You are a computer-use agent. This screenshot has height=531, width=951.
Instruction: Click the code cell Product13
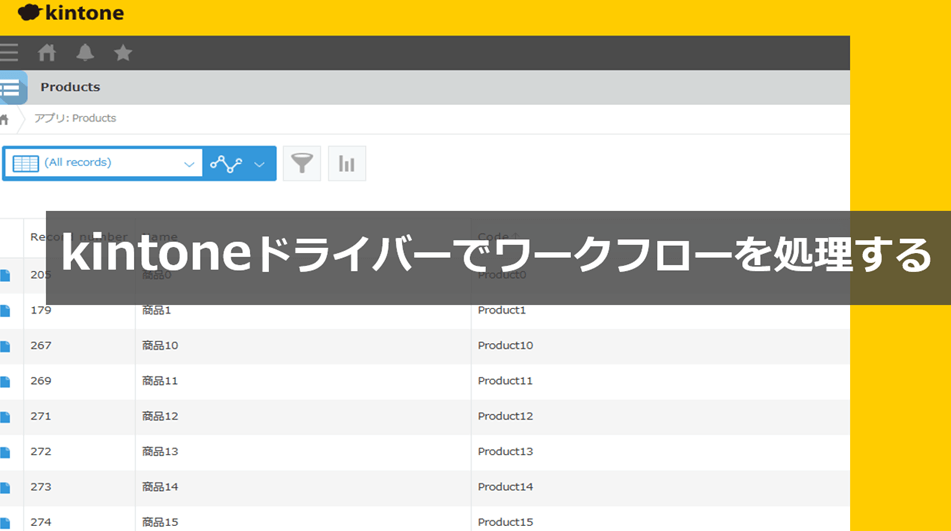click(505, 452)
